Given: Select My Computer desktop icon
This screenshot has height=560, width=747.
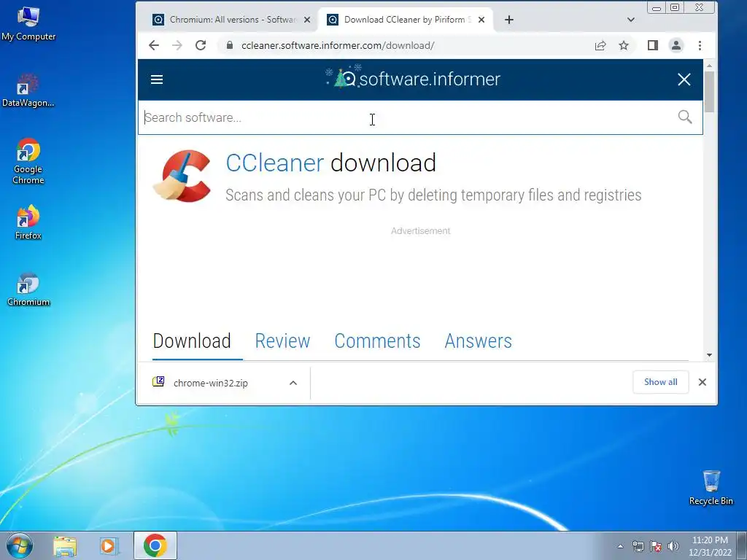Looking at the screenshot, I should [x=28, y=24].
